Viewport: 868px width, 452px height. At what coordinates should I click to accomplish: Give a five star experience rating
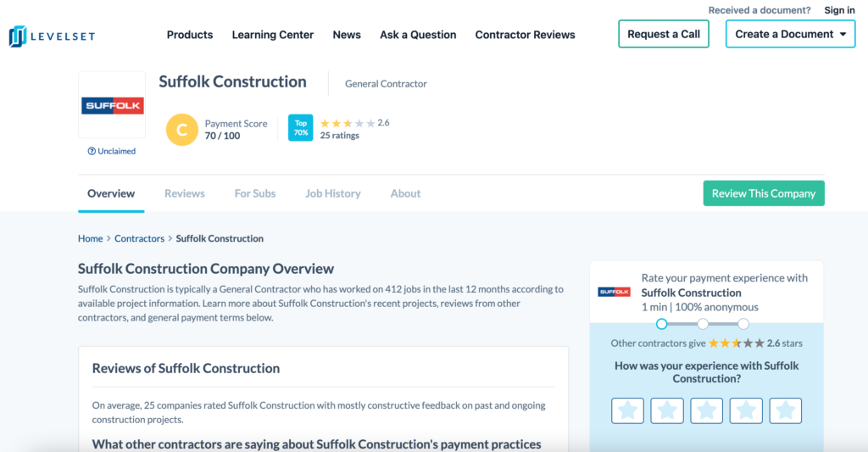[x=785, y=410]
